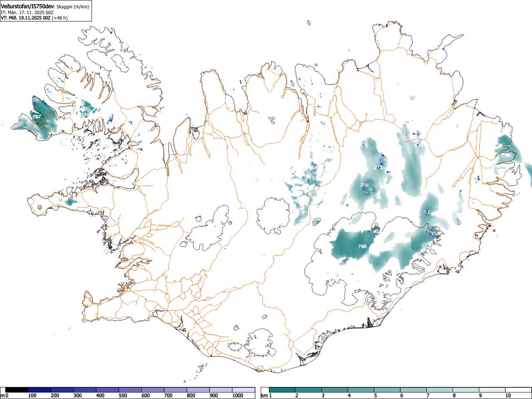Click the '552' visibility value label
This screenshot has width=532, height=399.
313,178
